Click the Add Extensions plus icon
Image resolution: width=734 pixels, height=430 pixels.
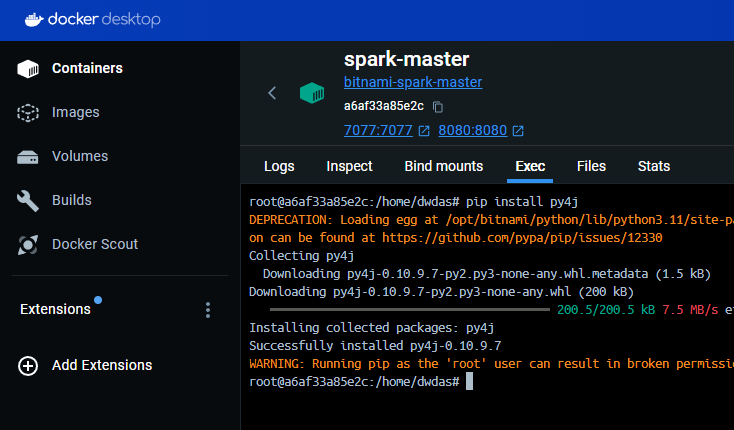point(28,366)
